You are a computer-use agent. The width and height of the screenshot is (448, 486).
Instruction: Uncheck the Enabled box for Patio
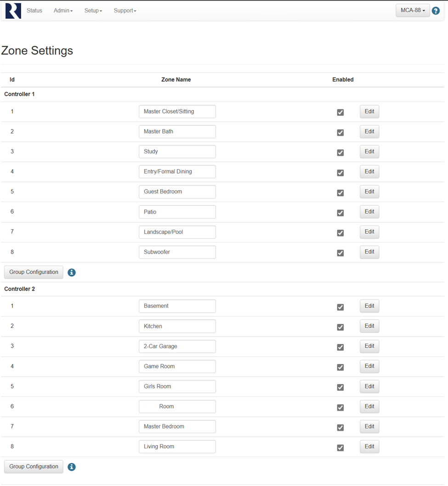pos(340,213)
